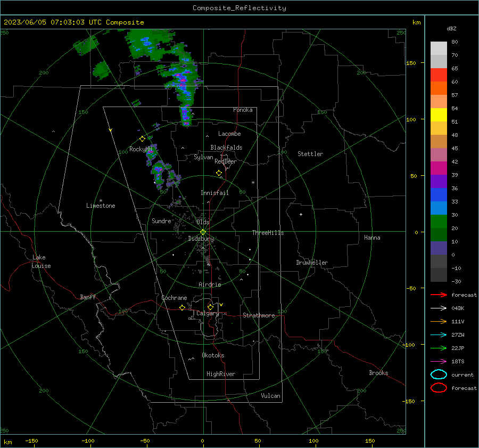Click the Innisfail city label
This screenshot has height=448, width=479.
(x=214, y=193)
